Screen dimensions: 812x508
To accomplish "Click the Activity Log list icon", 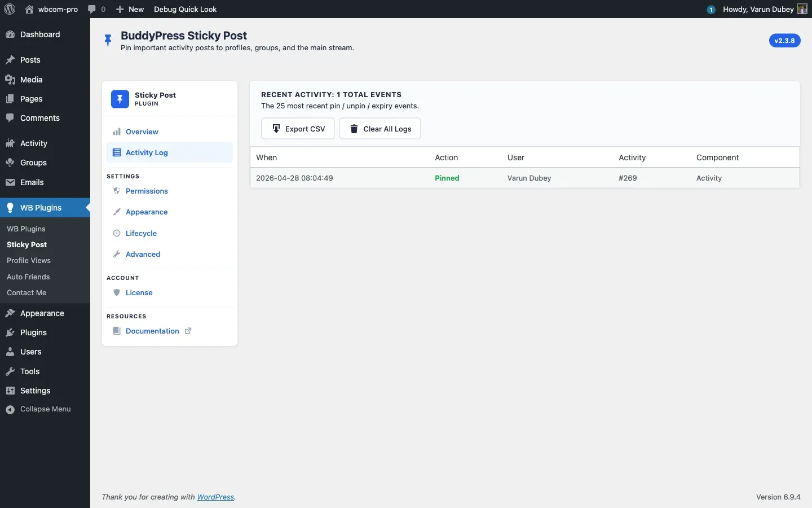I will 117,152.
